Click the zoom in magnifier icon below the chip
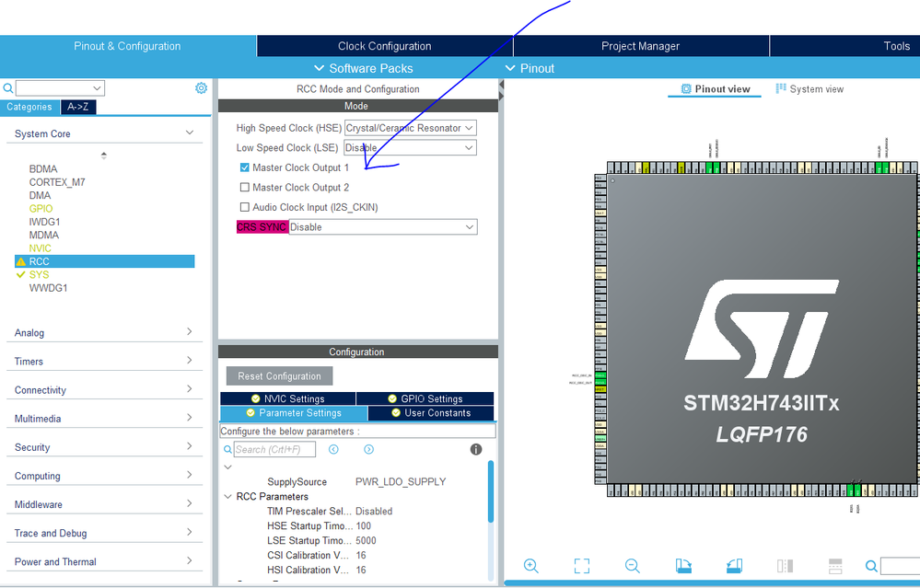Image resolution: width=920 pixels, height=588 pixels. [531, 566]
